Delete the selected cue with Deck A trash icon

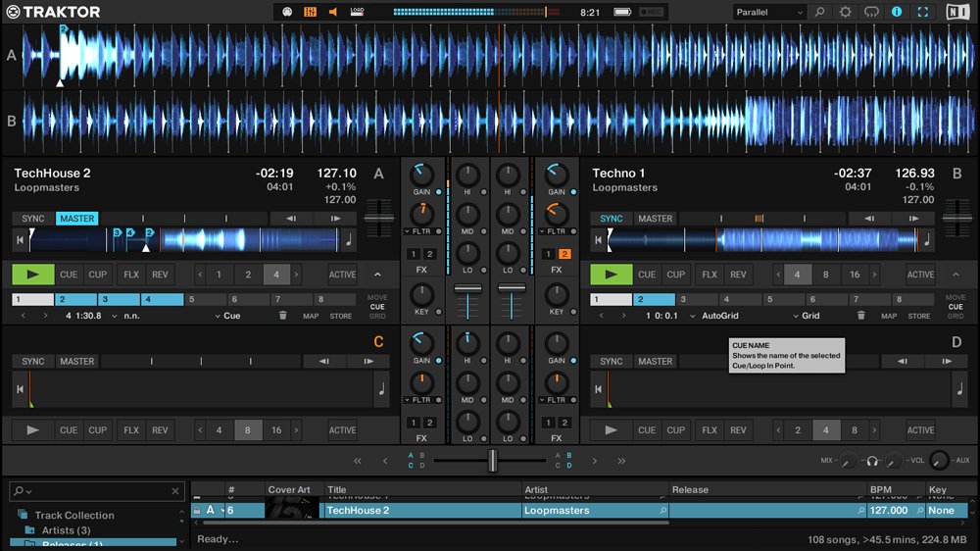tap(283, 316)
